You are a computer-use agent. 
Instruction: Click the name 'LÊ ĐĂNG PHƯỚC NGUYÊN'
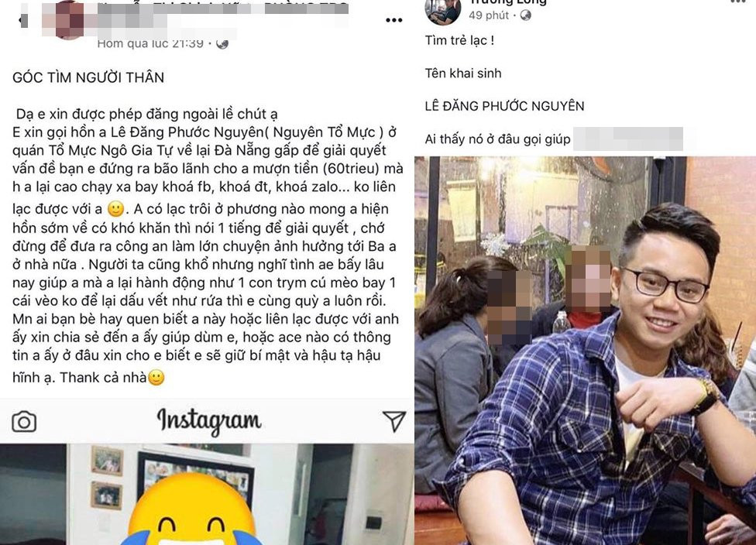click(504, 106)
